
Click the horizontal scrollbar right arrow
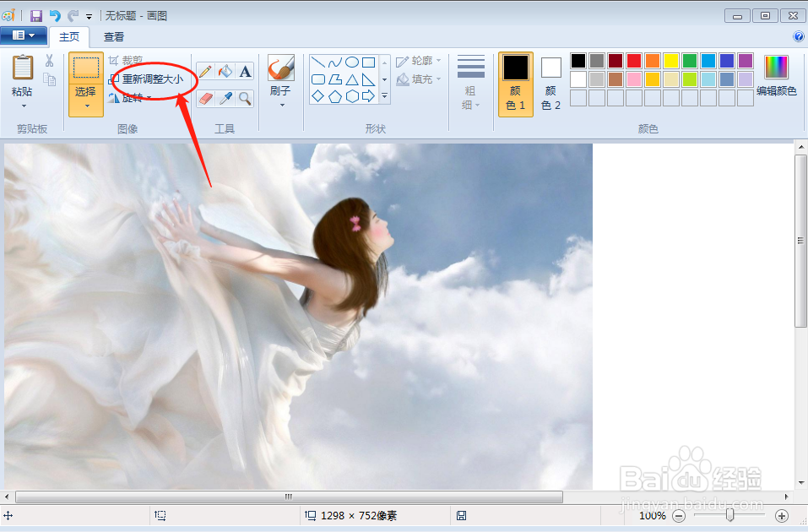coord(786,497)
